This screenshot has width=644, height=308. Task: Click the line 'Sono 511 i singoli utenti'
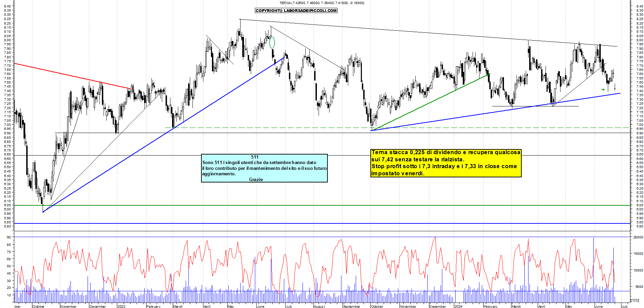pos(259,163)
